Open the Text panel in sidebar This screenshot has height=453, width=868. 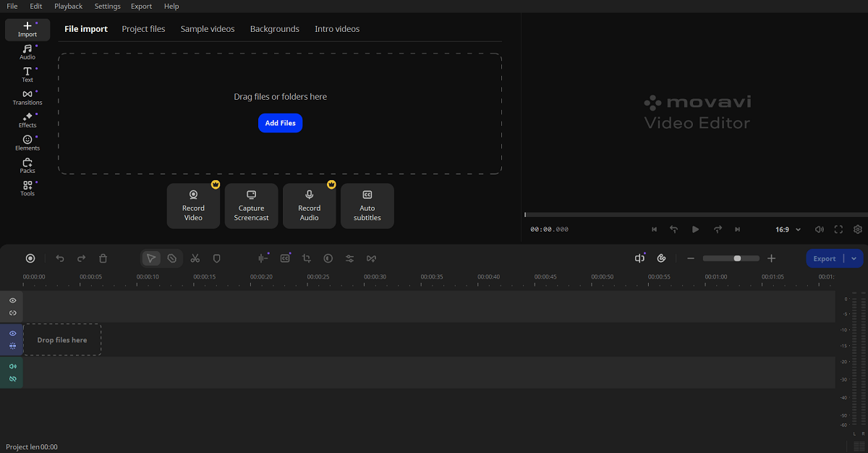pos(27,75)
